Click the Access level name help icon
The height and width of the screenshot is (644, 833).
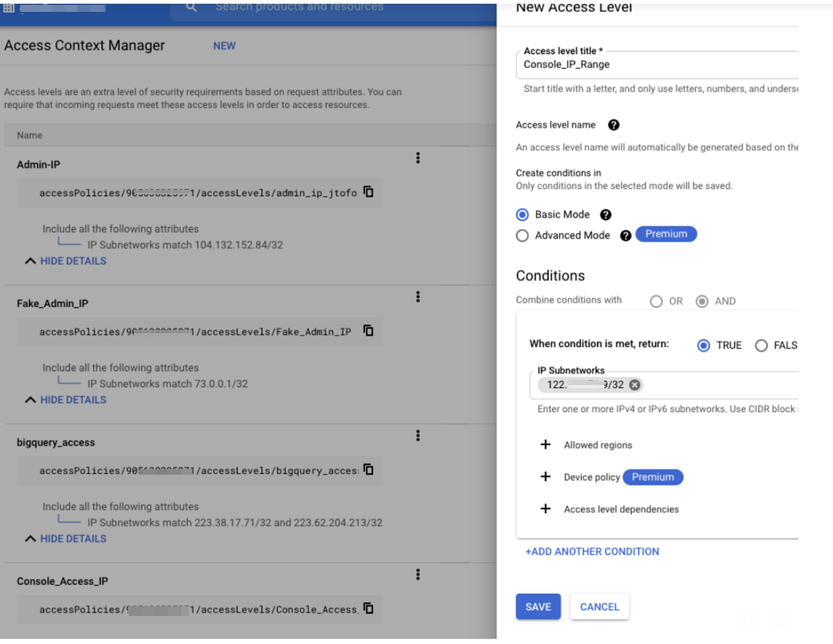[x=614, y=125]
